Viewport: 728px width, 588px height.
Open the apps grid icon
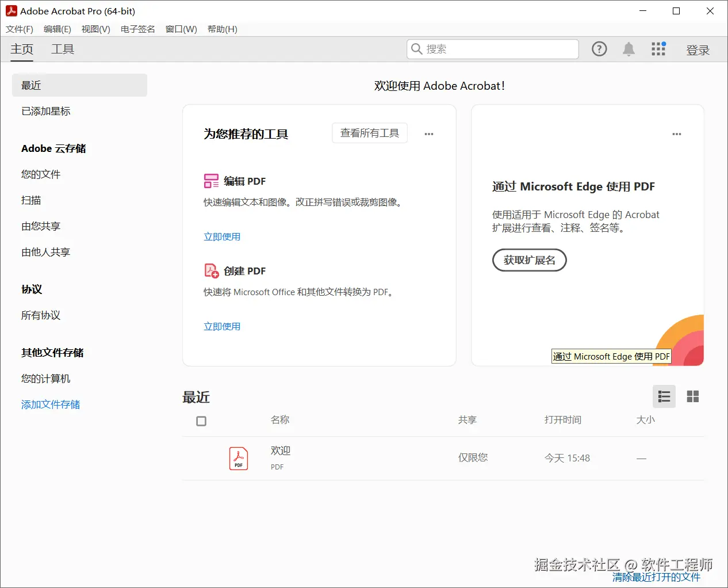pyautogui.click(x=658, y=49)
